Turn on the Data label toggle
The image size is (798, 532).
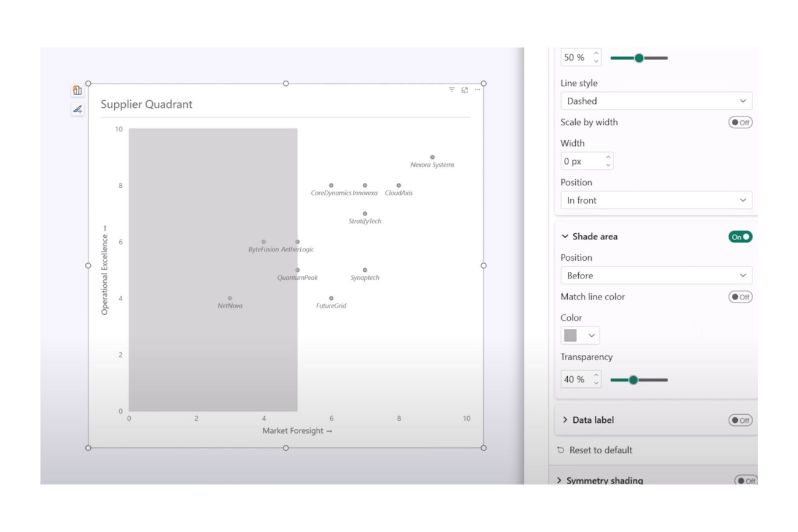pyautogui.click(x=740, y=420)
